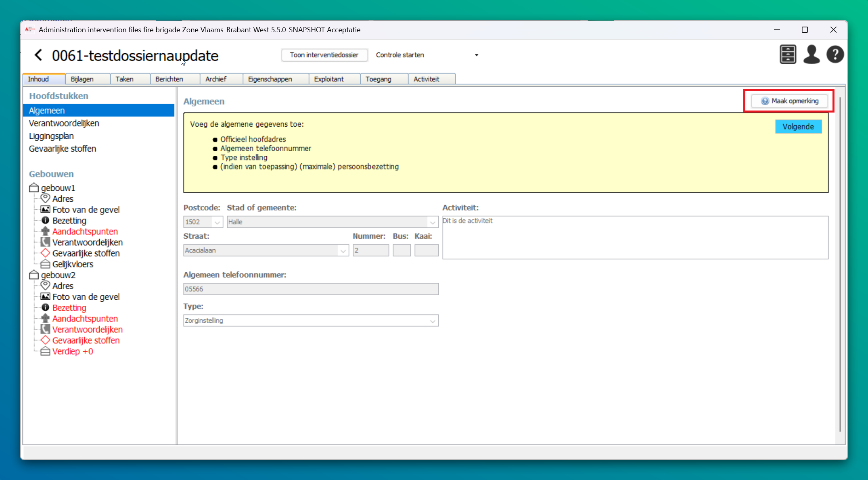This screenshot has height=480, width=868.
Task: Select gebouw1 in the Gebouwen tree
Action: (x=58, y=188)
